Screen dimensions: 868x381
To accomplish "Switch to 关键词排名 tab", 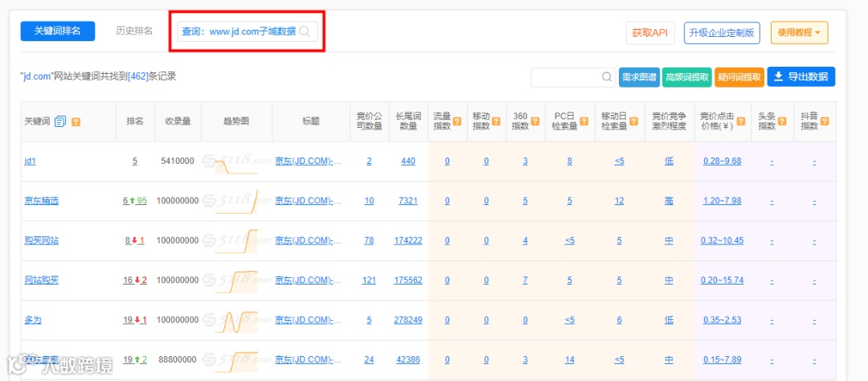I will (58, 31).
